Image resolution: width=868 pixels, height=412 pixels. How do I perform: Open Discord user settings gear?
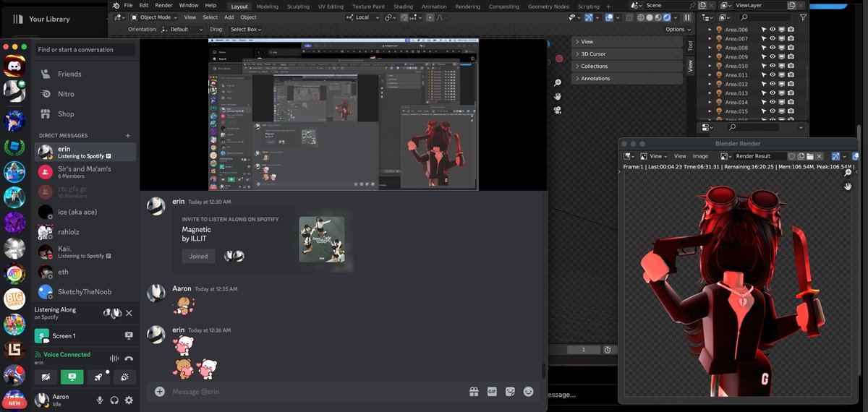click(129, 400)
